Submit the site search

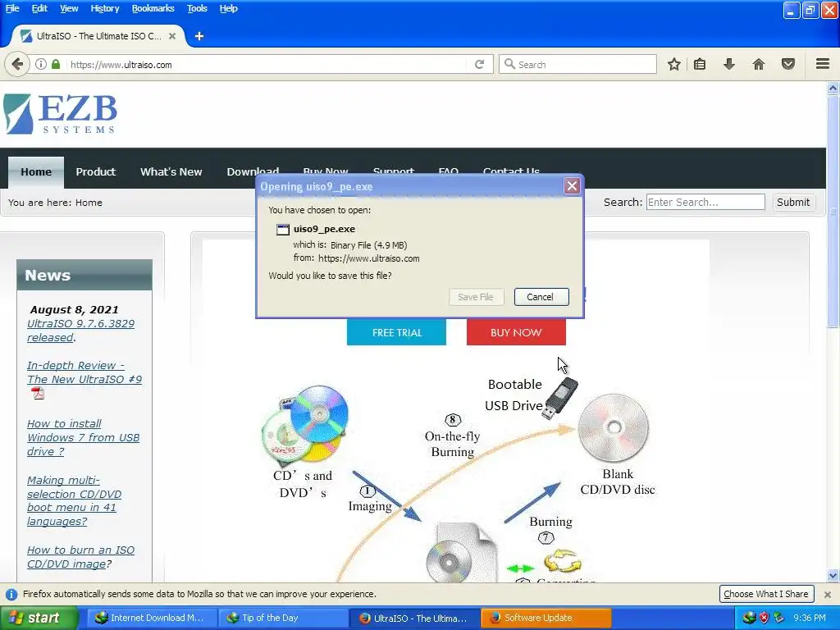point(793,202)
